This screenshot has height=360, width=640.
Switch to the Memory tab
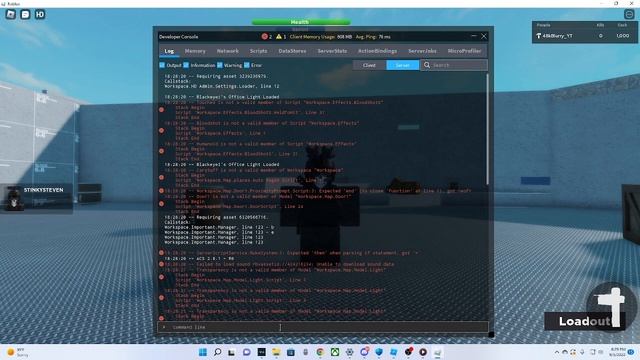pos(195,51)
